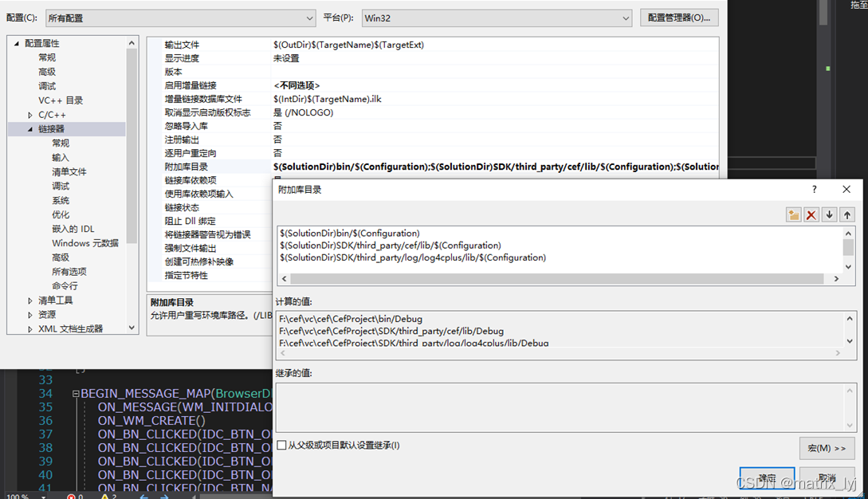Confirm with the 确定 button
The height and width of the screenshot is (499, 868).
point(767,477)
